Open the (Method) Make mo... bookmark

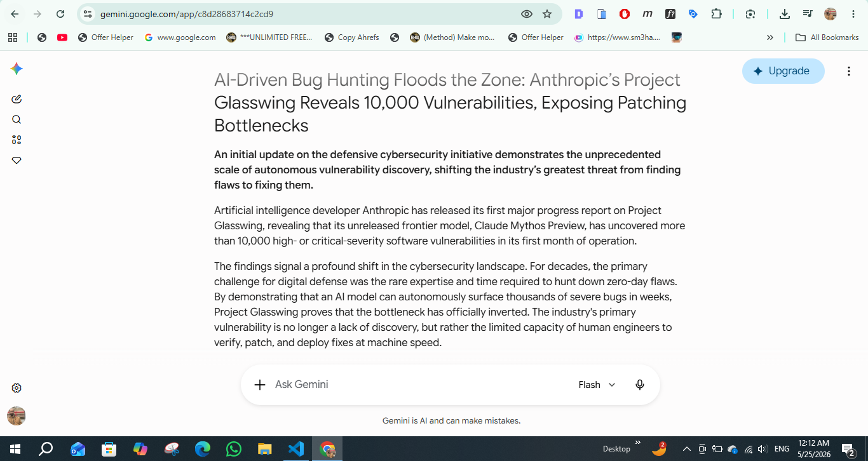click(x=452, y=37)
